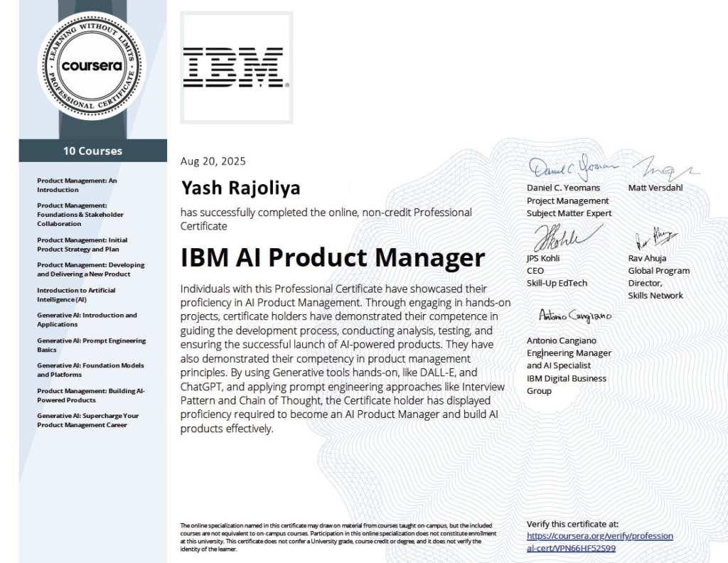Select 'Introduction to Artificial Intelligence (AI)' course
Screen dimensions: 728x563
[x=75, y=295]
